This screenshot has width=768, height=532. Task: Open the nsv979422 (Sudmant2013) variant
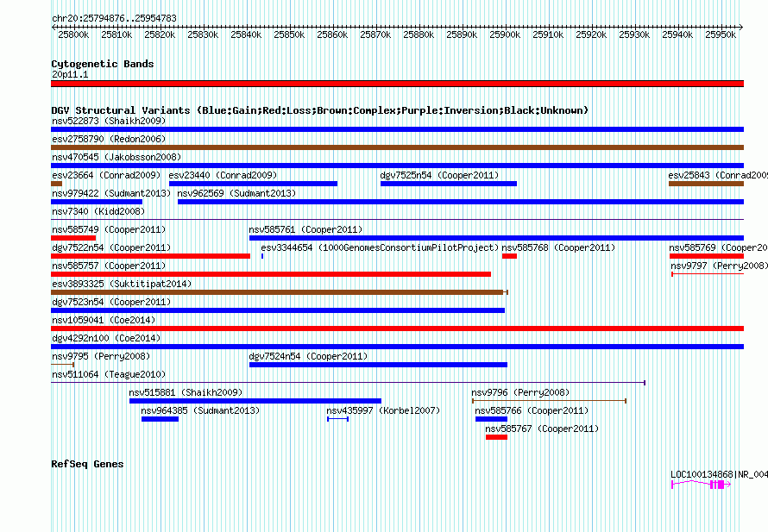(97, 202)
